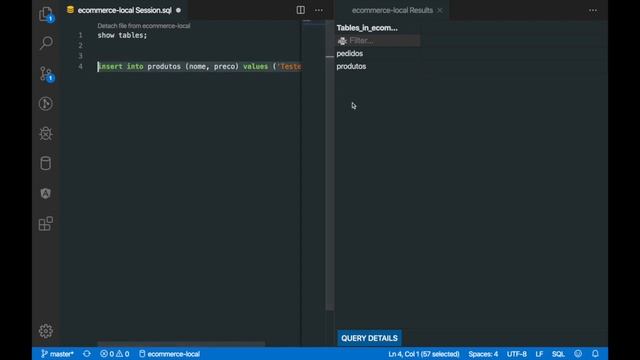The width and height of the screenshot is (640, 360).
Task: Change LF end of line sequence
Action: pos(539,354)
